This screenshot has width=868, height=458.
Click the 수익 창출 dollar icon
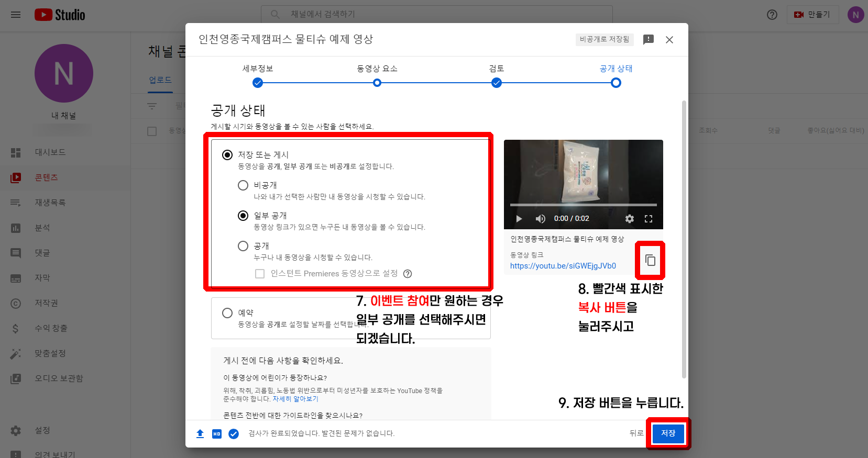click(16, 328)
